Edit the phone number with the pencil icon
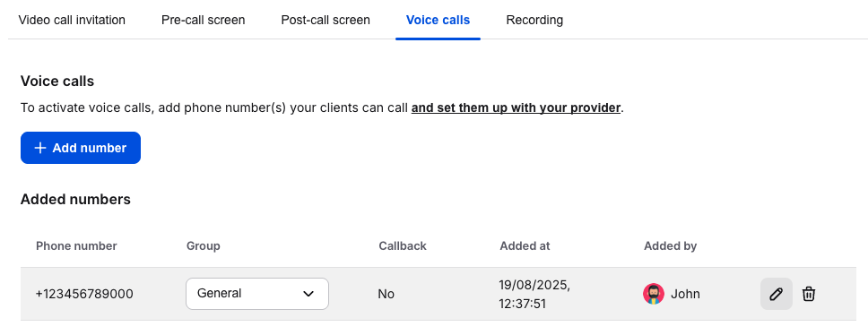 pyautogui.click(x=777, y=294)
